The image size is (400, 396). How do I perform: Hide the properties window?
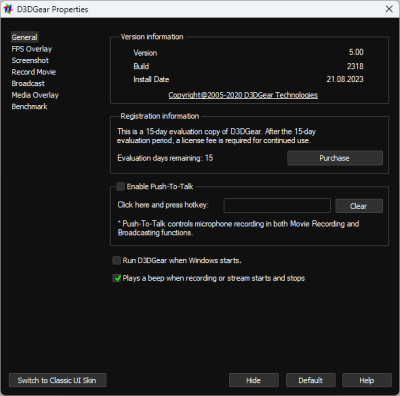coord(254,380)
